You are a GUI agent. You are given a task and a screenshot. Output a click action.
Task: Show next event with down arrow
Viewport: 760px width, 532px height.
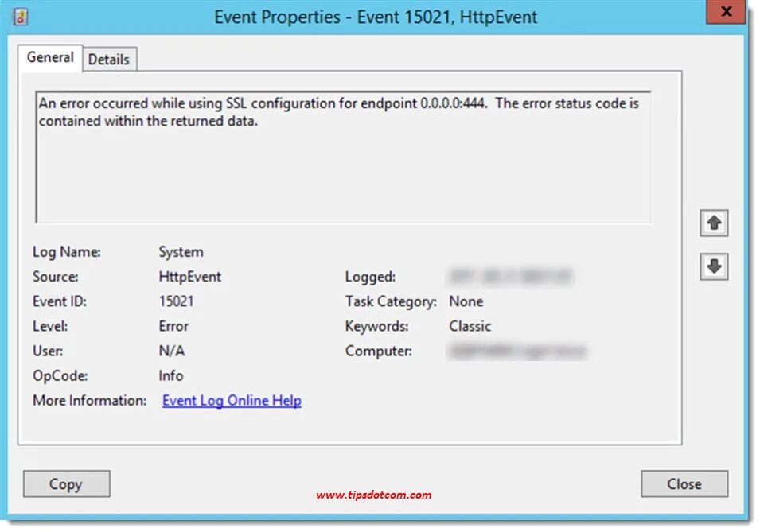coord(714,266)
